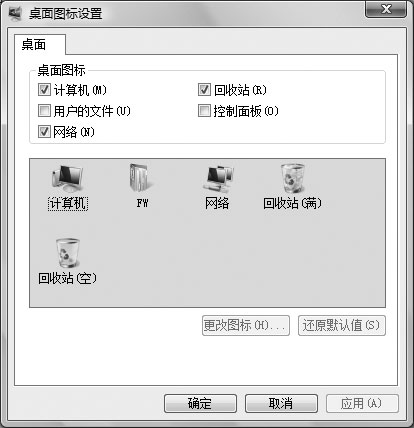The image size is (414, 428).
Task: Select the 计算机 computer icon
Action: (x=68, y=179)
